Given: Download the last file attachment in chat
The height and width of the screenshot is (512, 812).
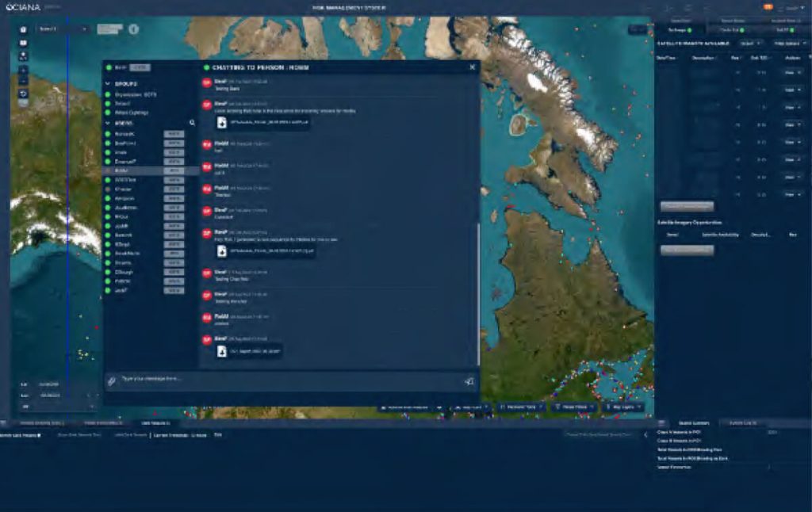Looking at the screenshot, I should tap(223, 351).
